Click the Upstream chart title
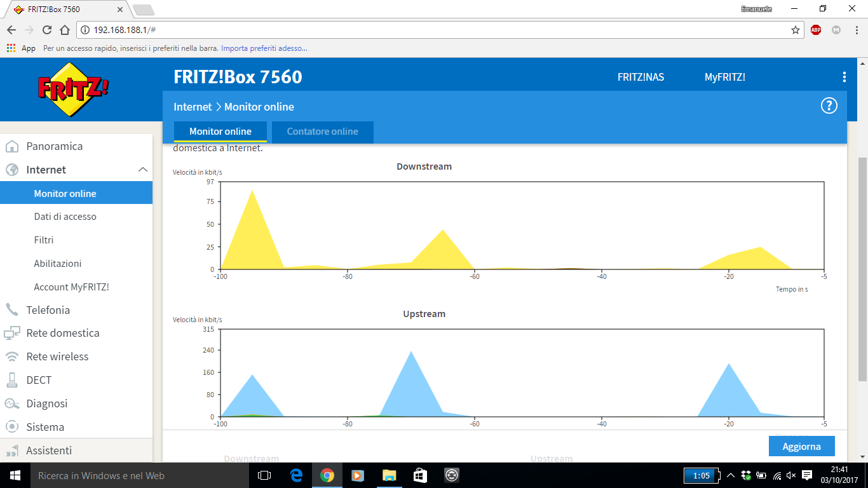This screenshot has width=868, height=488. tap(424, 314)
